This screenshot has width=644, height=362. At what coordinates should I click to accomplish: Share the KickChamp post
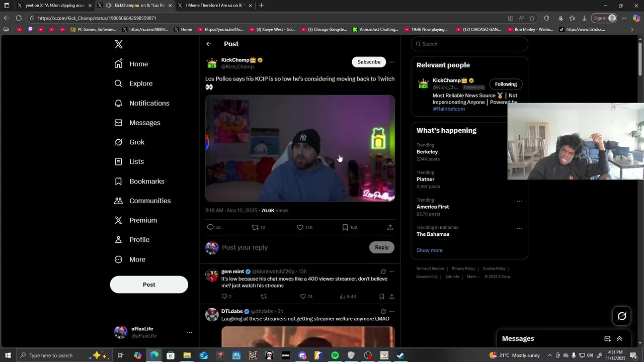pyautogui.click(x=390, y=227)
